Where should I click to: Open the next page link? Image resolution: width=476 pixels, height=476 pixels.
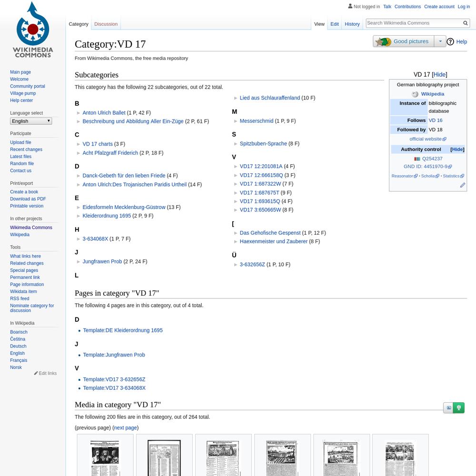125,428
